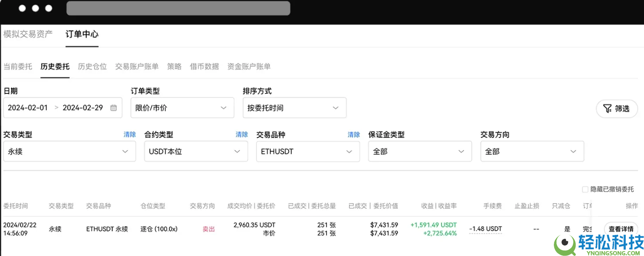Click 查看详情 button for ETHUSDT order
Screen dimensions: 644x256
(620, 229)
